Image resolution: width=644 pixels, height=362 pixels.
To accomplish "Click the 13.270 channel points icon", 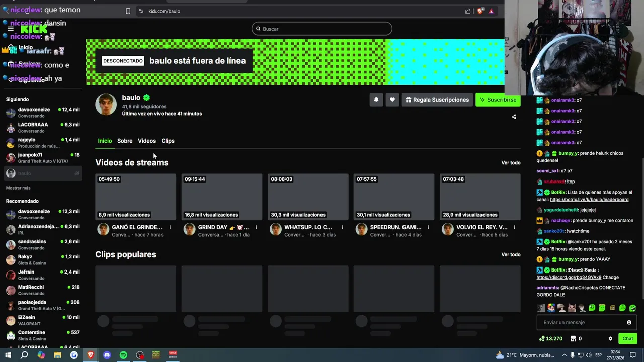I will [x=542, y=339].
